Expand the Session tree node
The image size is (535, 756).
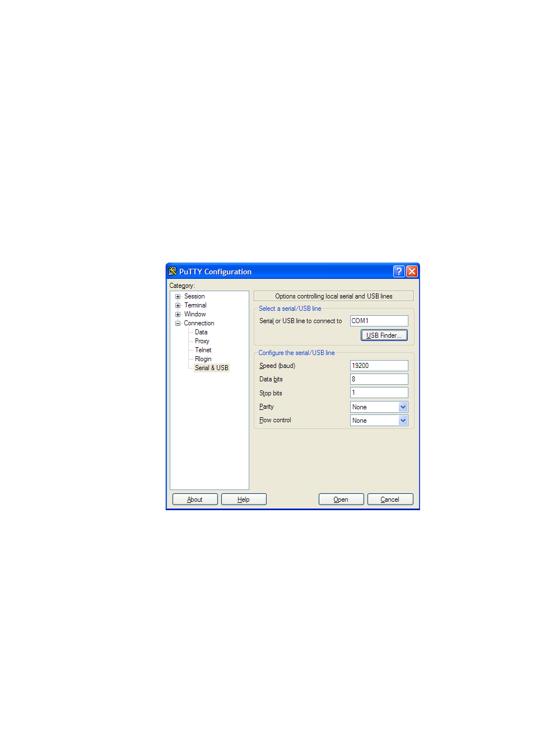pos(178,297)
